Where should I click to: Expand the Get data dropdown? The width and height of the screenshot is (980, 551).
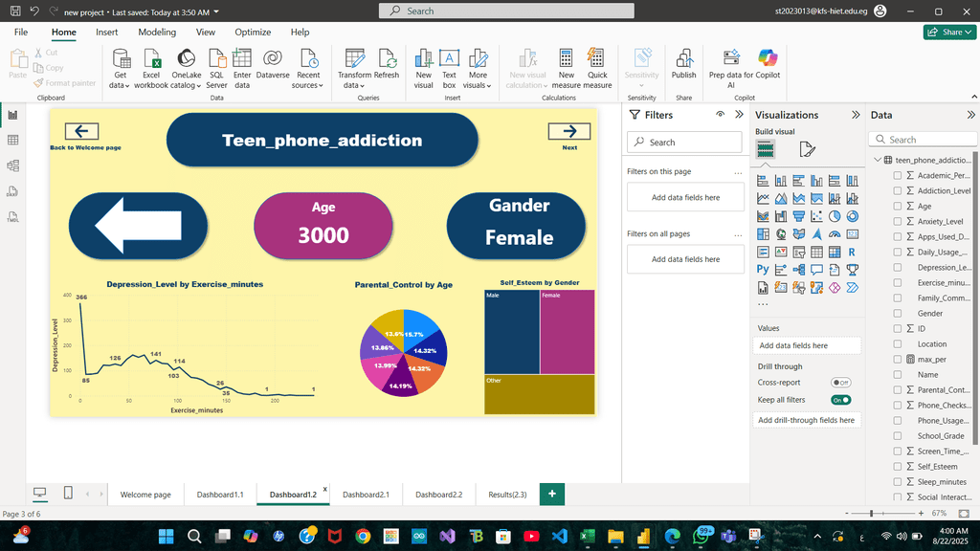tap(120, 85)
